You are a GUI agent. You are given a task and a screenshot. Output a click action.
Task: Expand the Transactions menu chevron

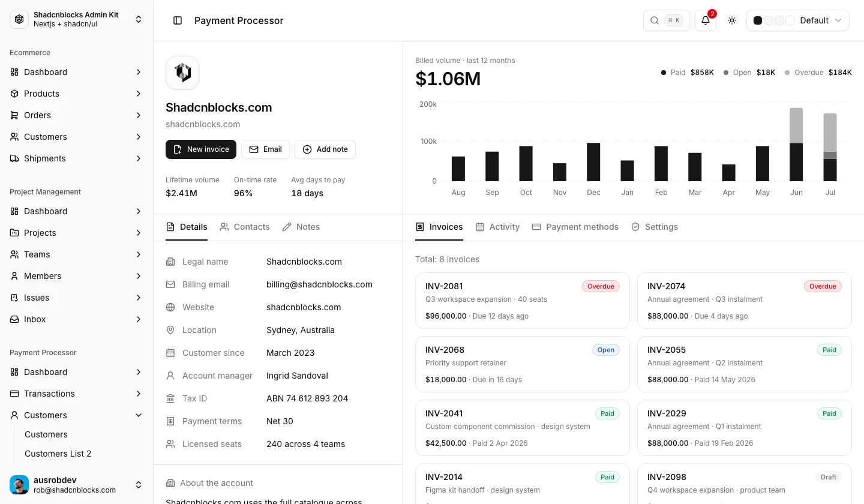click(x=139, y=394)
